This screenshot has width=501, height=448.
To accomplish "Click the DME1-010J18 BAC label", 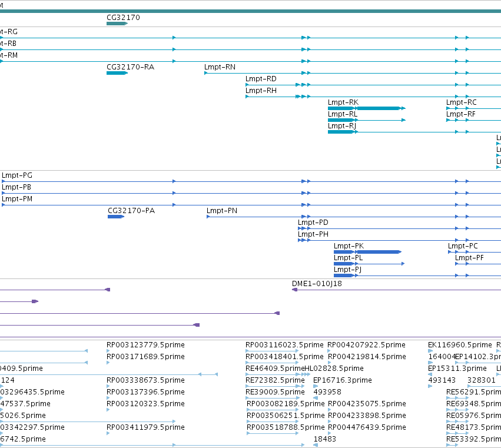I will [x=317, y=284].
